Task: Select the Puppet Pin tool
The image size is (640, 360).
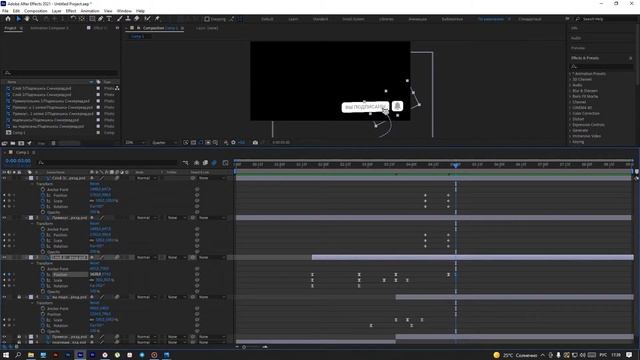Action: pyautogui.click(x=157, y=19)
